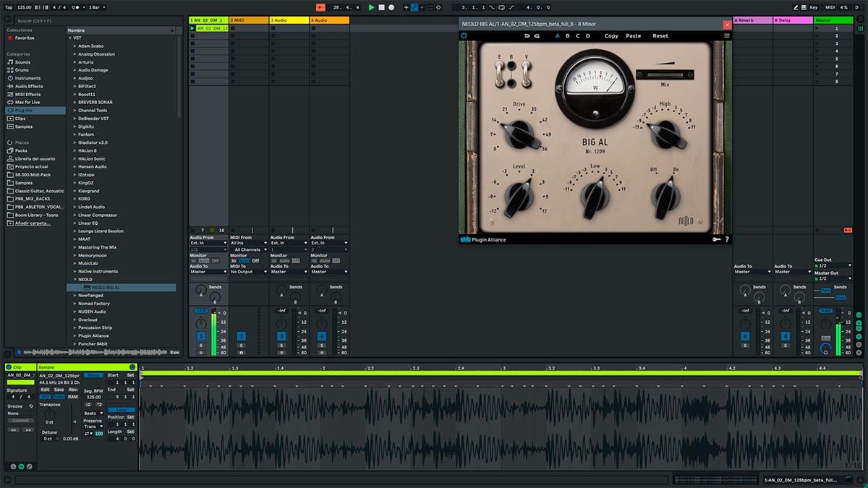The height and width of the screenshot is (488, 868).
Task: Click the Big Al Level knob
Action: click(519, 196)
